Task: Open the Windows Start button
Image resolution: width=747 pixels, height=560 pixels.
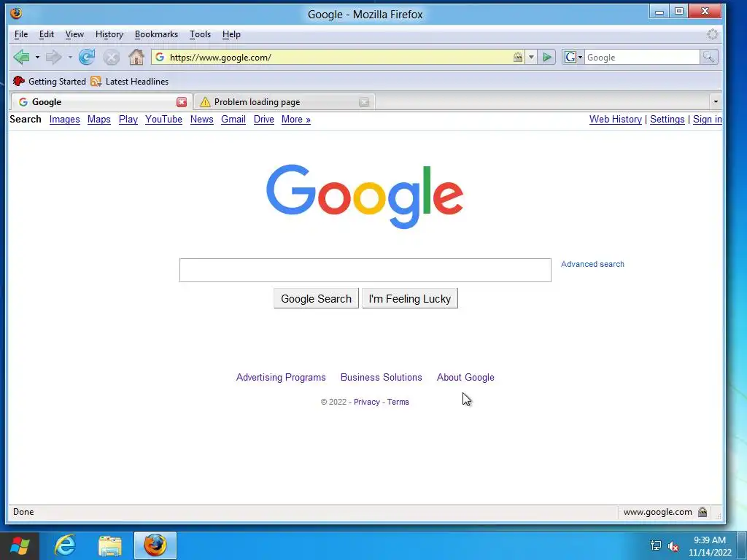Action: pos(20,545)
